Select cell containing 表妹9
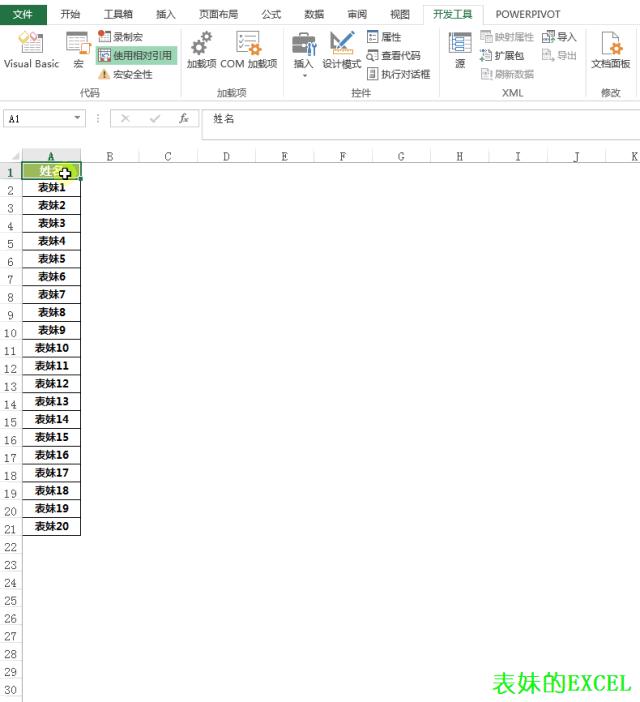This screenshot has width=640, height=702. tap(51, 330)
